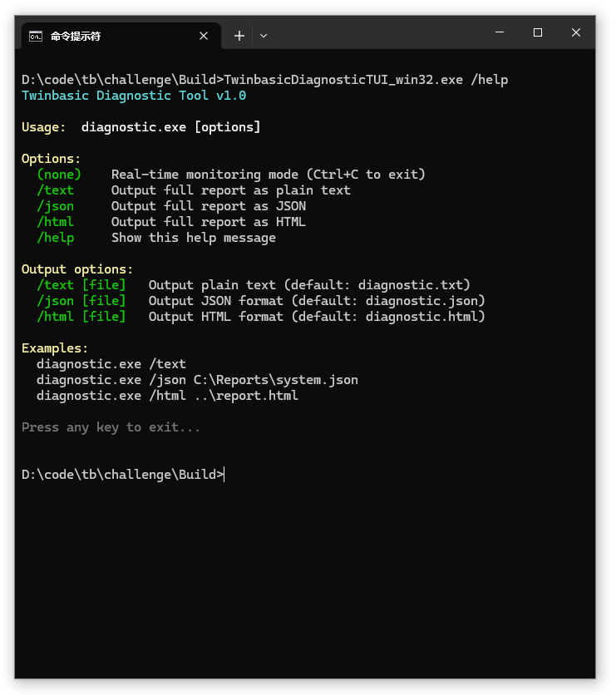Open a new tab with the plus button
Viewport: 616px width, 695px height.
pyautogui.click(x=239, y=36)
